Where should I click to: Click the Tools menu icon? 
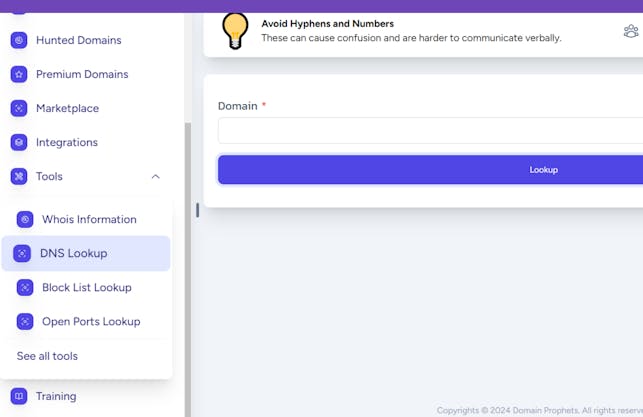point(19,177)
